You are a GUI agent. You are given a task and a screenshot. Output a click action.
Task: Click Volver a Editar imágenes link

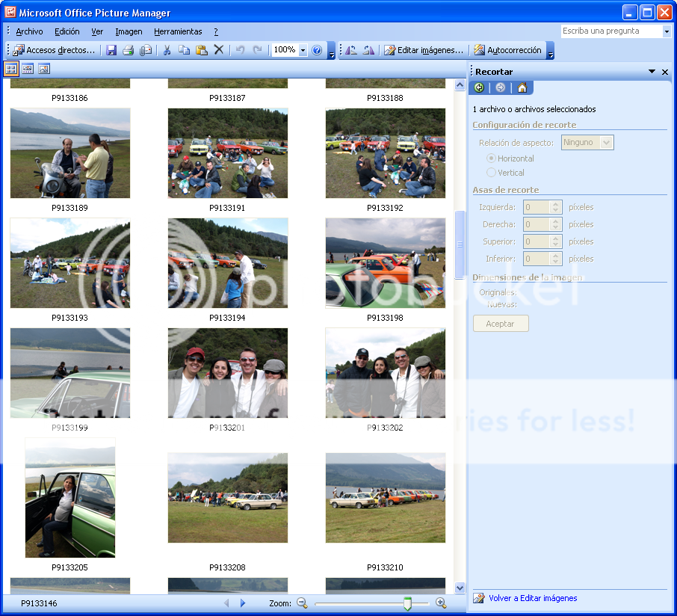click(x=533, y=598)
